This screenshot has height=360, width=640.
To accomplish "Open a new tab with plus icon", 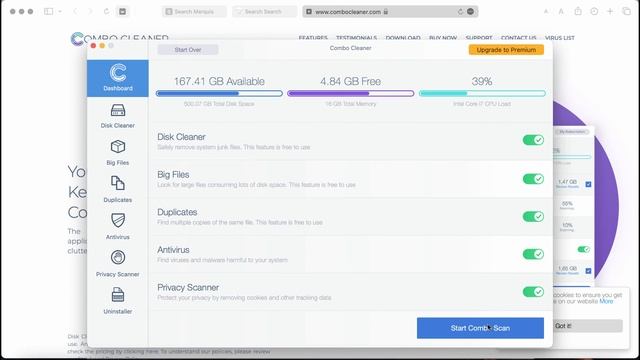I will 610,11.
